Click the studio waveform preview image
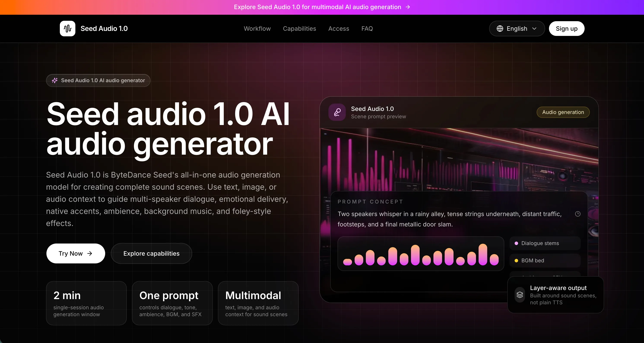The width and height of the screenshot is (644, 343). point(459,160)
